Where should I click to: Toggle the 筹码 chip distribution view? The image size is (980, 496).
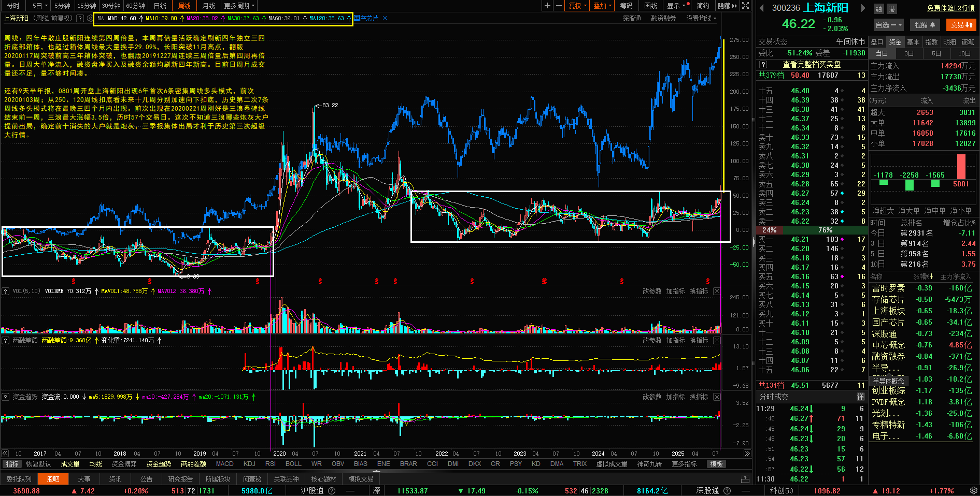coord(626,6)
